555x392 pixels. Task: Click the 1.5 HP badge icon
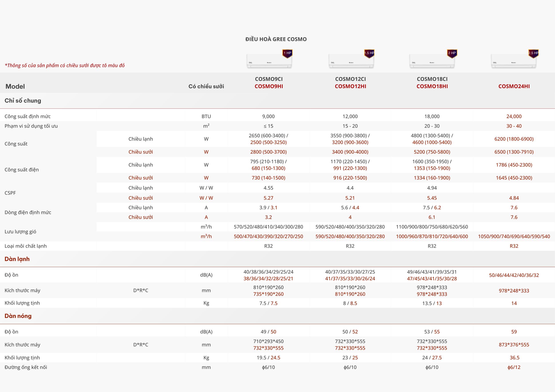pyautogui.click(x=369, y=53)
